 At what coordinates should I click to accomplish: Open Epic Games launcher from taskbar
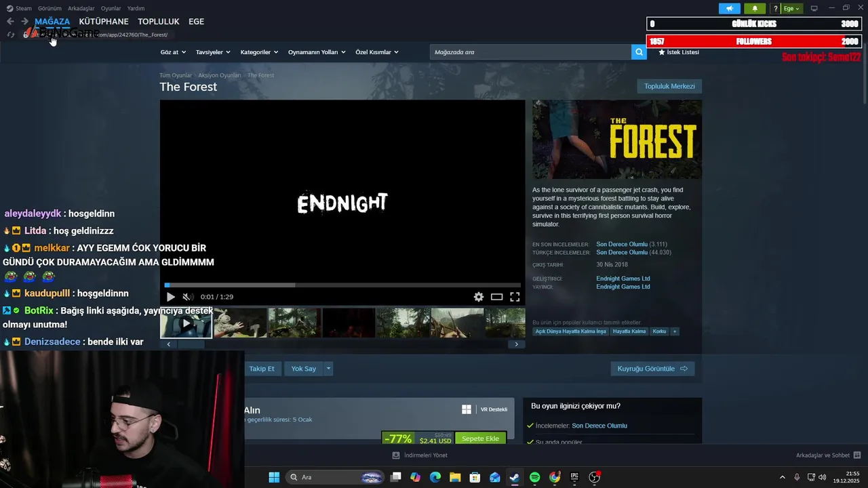(x=574, y=477)
